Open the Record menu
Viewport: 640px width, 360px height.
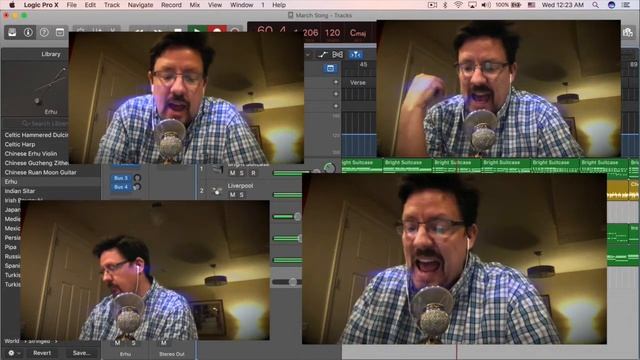pyautogui.click(x=171, y=5)
